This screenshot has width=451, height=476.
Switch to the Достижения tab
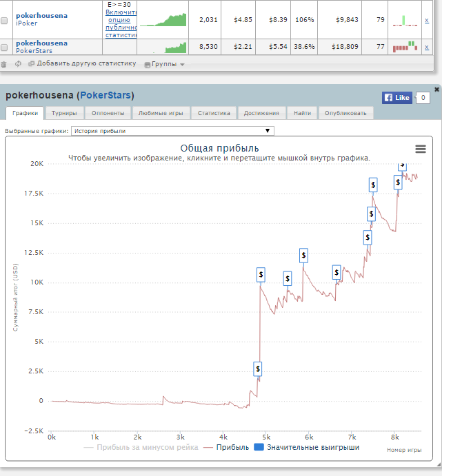pos(261,113)
